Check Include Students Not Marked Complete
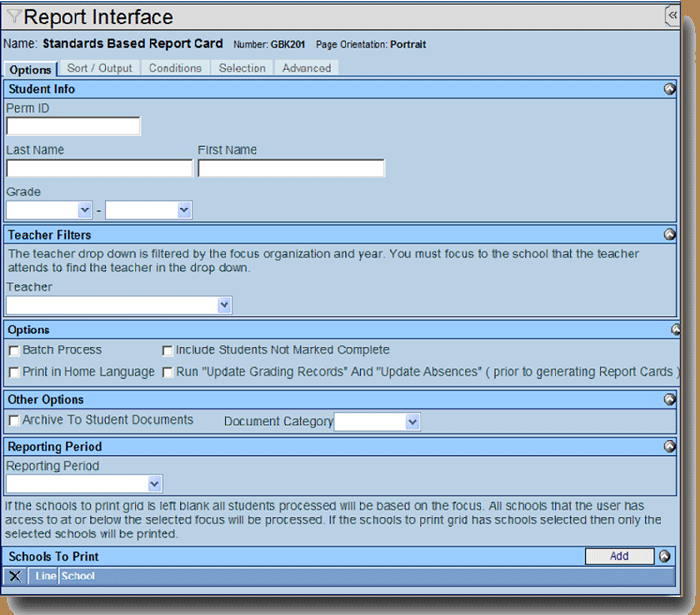 168,351
